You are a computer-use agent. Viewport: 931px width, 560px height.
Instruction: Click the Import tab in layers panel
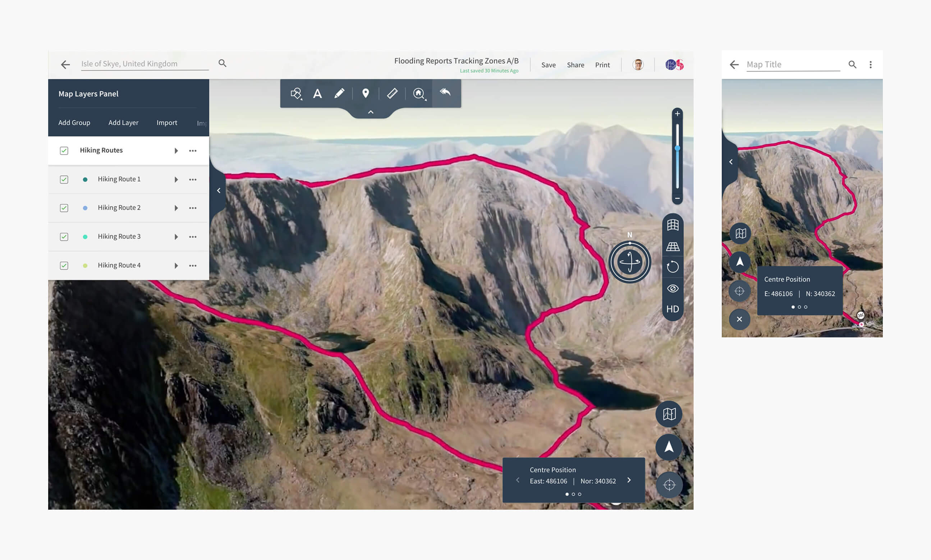[x=167, y=123]
